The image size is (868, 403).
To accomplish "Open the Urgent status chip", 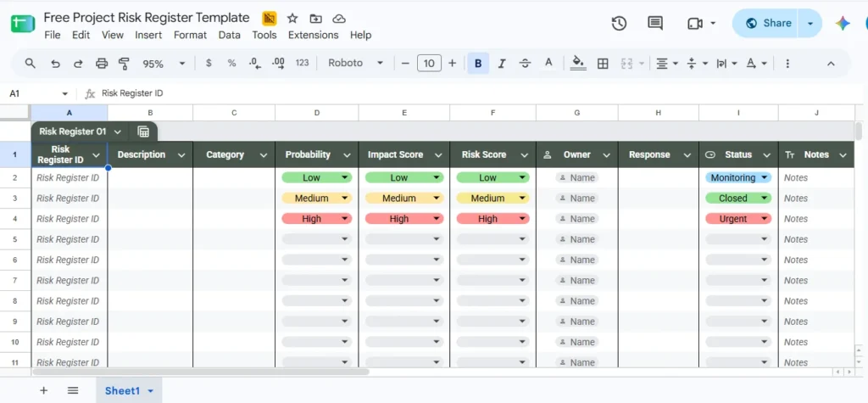I will pos(738,218).
